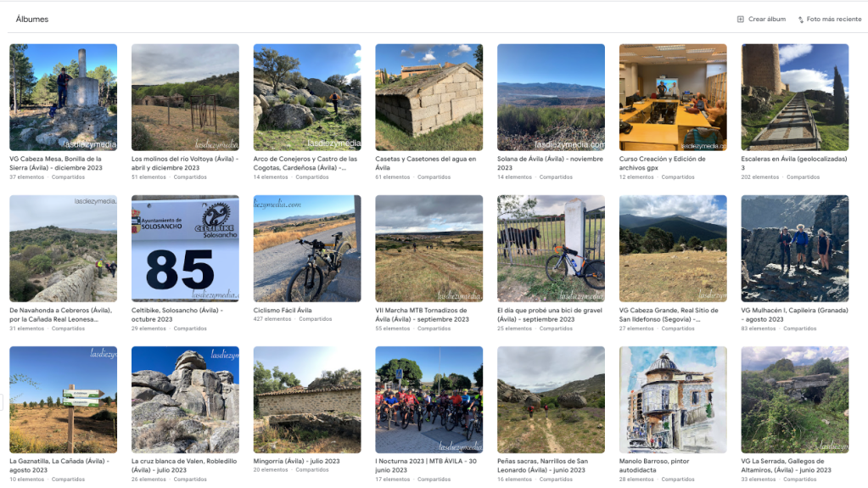868x488 pixels.
Task: Click the VG Mulhacén I, Capileira album title
Action: coord(794,315)
